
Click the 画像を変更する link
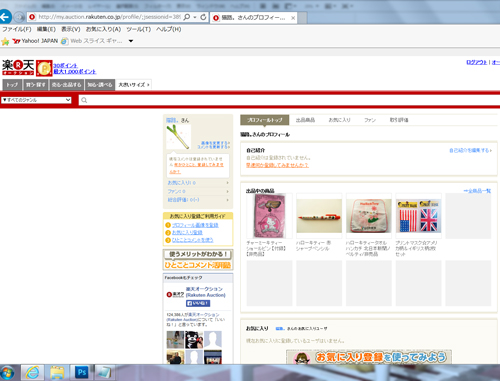[215, 143]
